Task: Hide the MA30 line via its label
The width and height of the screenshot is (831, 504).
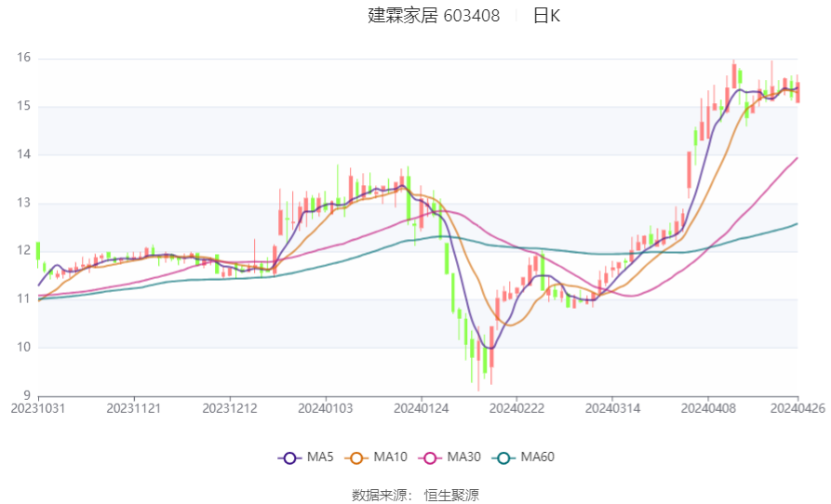Action: [463, 457]
